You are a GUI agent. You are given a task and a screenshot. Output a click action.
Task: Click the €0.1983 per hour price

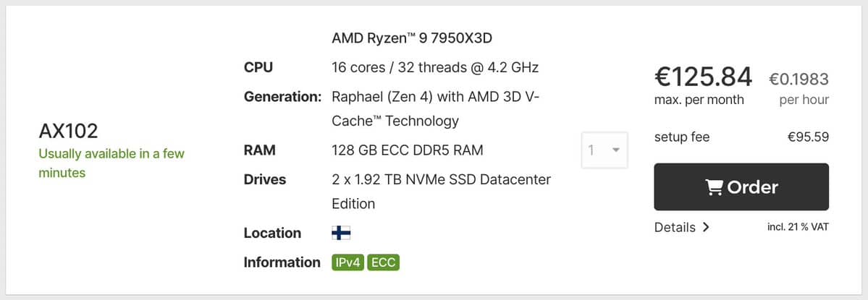tap(799, 79)
